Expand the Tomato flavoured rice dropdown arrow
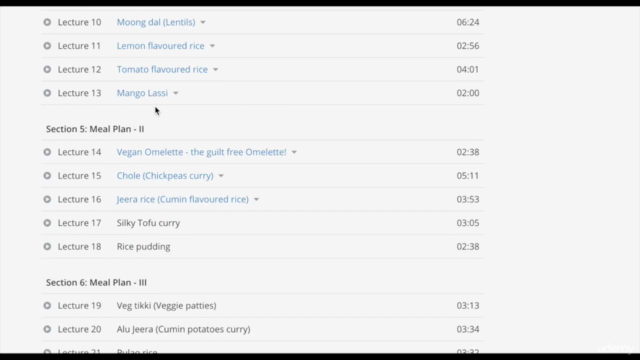This screenshot has width=640, height=360. click(x=216, y=70)
